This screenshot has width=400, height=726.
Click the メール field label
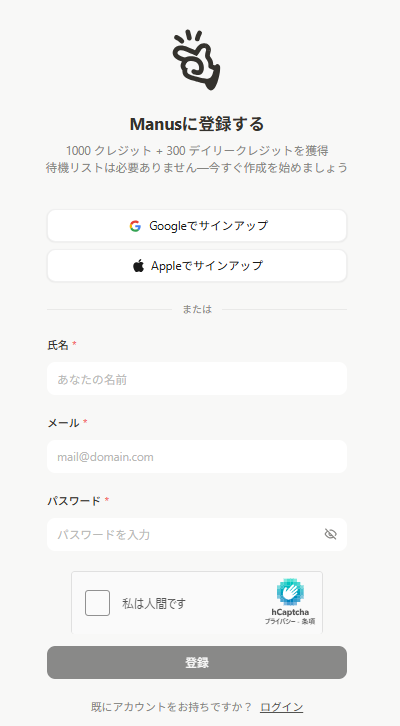[63, 423]
